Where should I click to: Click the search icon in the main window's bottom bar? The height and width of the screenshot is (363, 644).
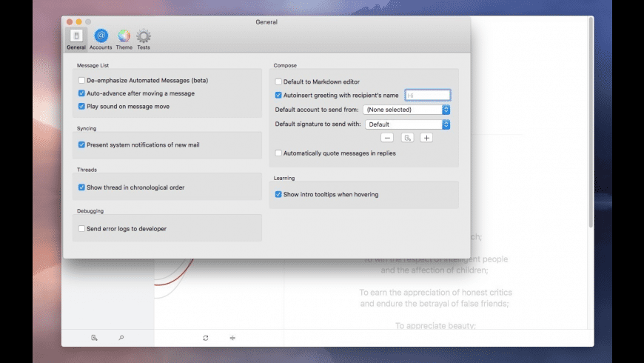click(x=121, y=338)
